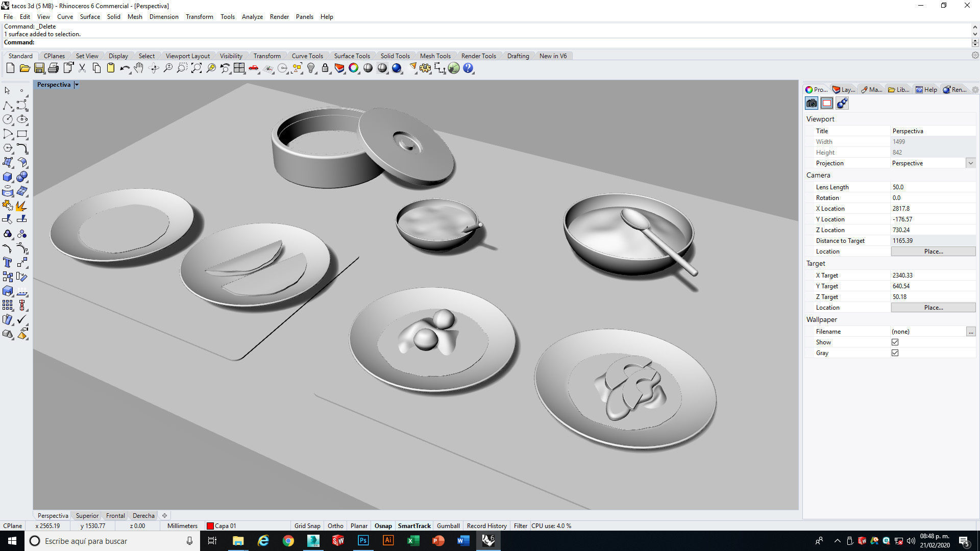Open the four-viewport layout icon

tap(239, 68)
